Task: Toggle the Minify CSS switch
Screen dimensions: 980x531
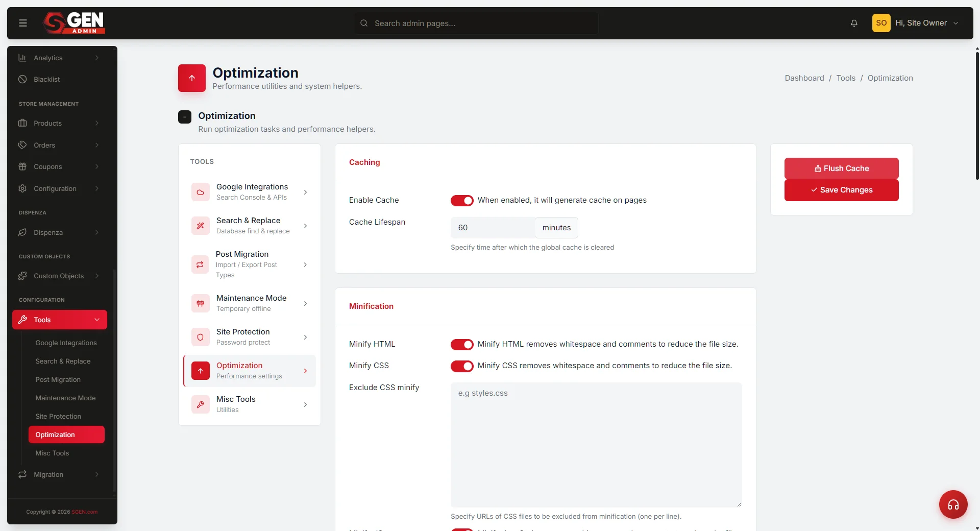Action: (x=462, y=366)
